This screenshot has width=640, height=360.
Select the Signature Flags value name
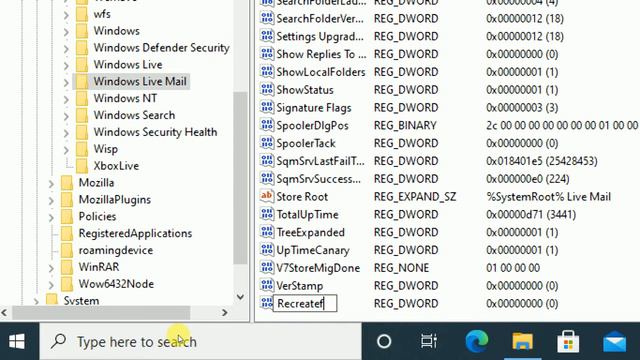[314, 108]
